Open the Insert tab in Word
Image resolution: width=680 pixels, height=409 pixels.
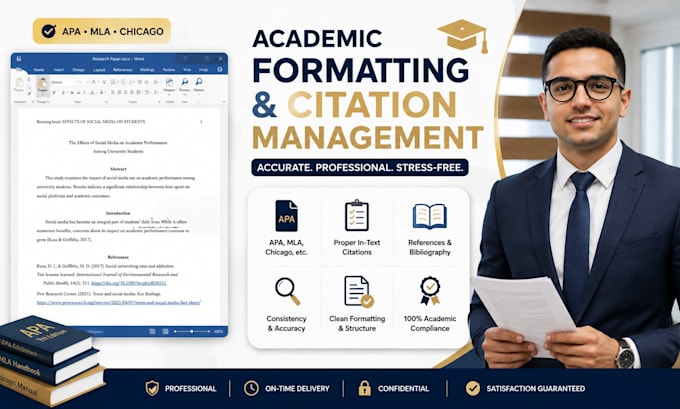click(59, 69)
